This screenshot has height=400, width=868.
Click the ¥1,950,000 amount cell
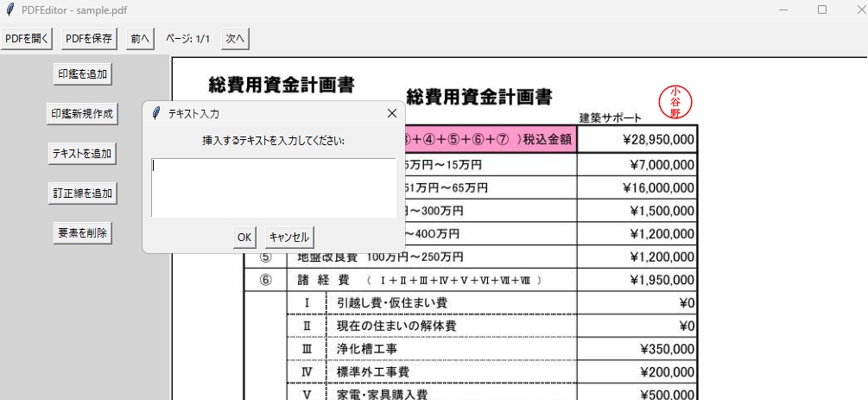pyautogui.click(x=637, y=280)
